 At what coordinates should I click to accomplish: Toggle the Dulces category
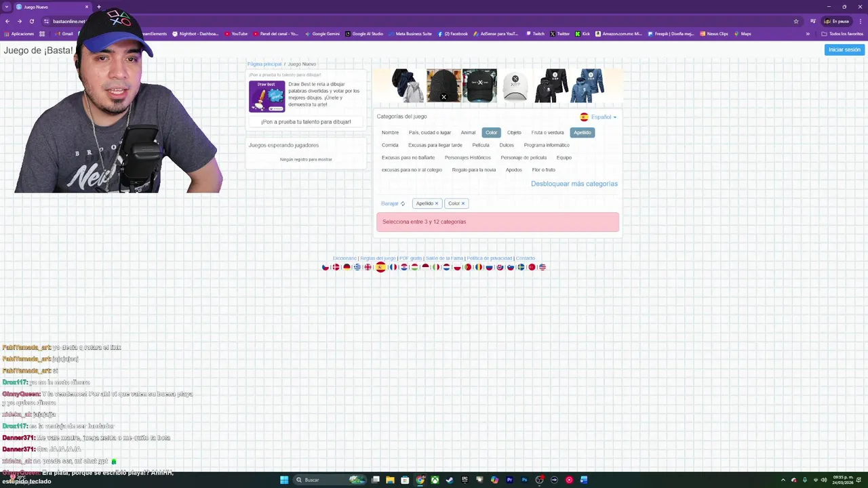[507, 145]
